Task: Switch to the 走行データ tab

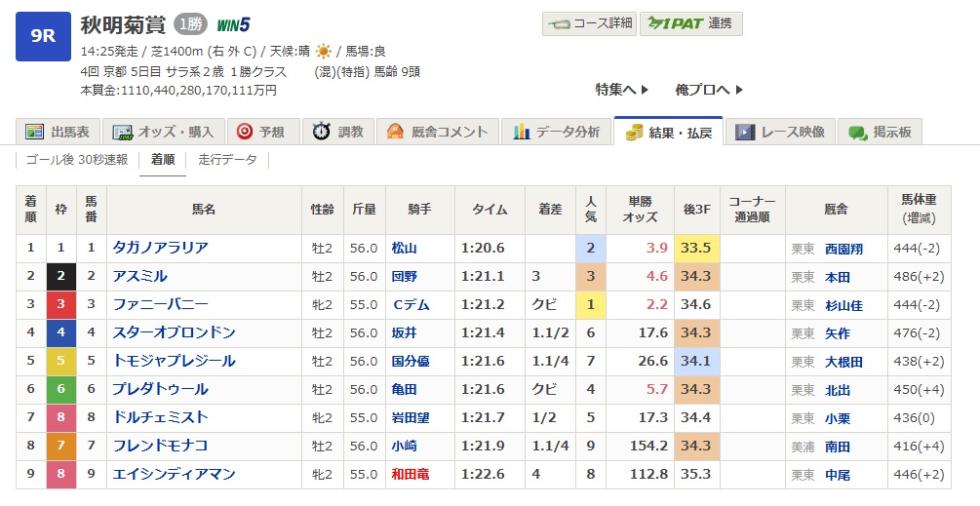Action: coord(227,160)
